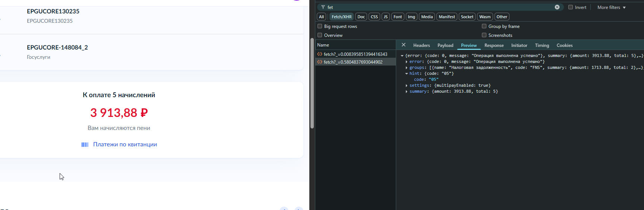The height and width of the screenshot is (210, 644).
Task: Open the Платежи по квитанции link
Action: (125, 144)
